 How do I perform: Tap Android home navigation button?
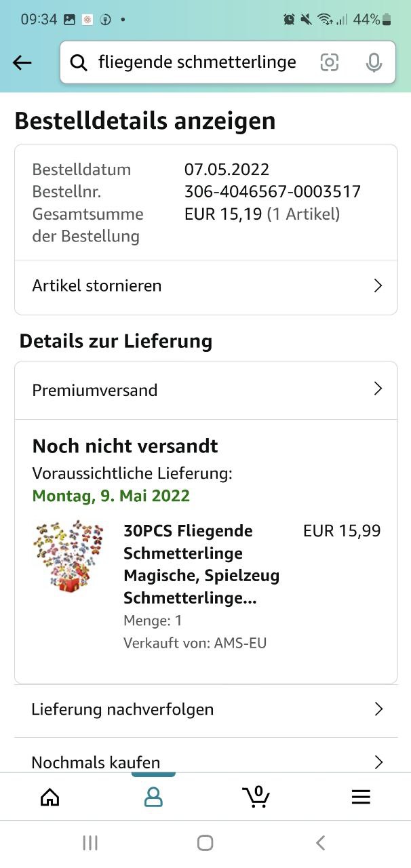pyautogui.click(x=205, y=843)
